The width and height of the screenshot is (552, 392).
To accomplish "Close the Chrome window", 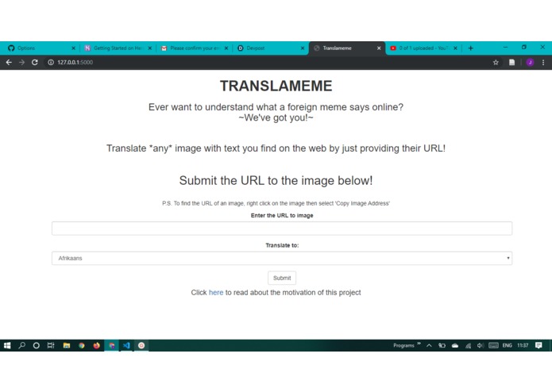I will coord(542,47).
